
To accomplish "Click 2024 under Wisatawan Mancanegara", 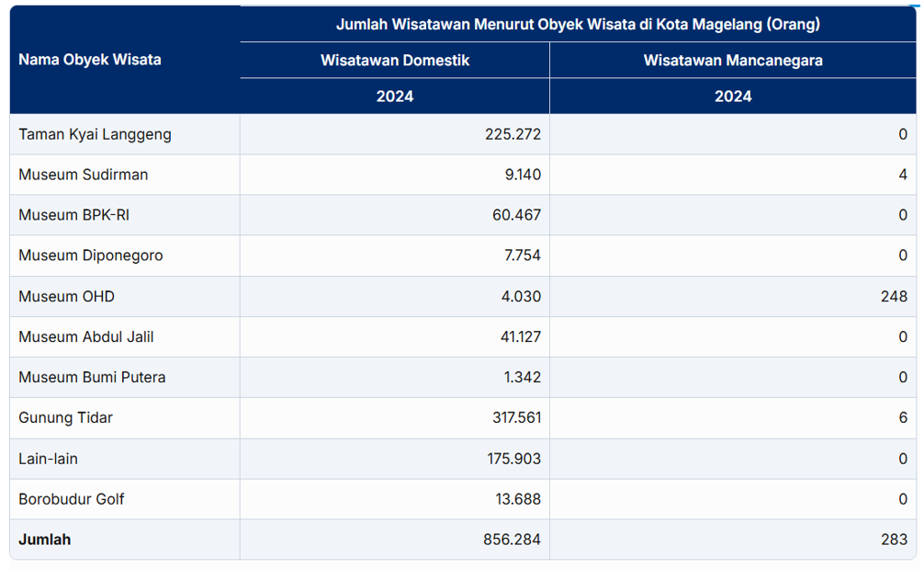I will (732, 97).
